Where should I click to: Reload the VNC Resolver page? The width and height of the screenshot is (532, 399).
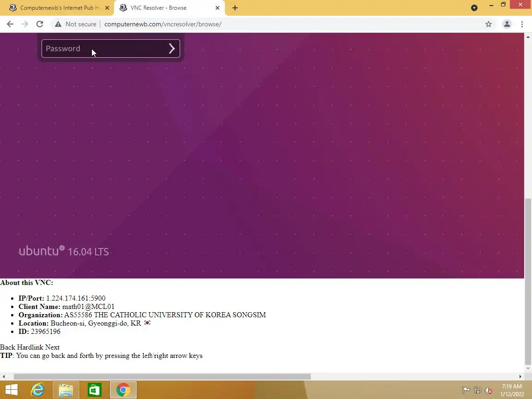tap(40, 24)
